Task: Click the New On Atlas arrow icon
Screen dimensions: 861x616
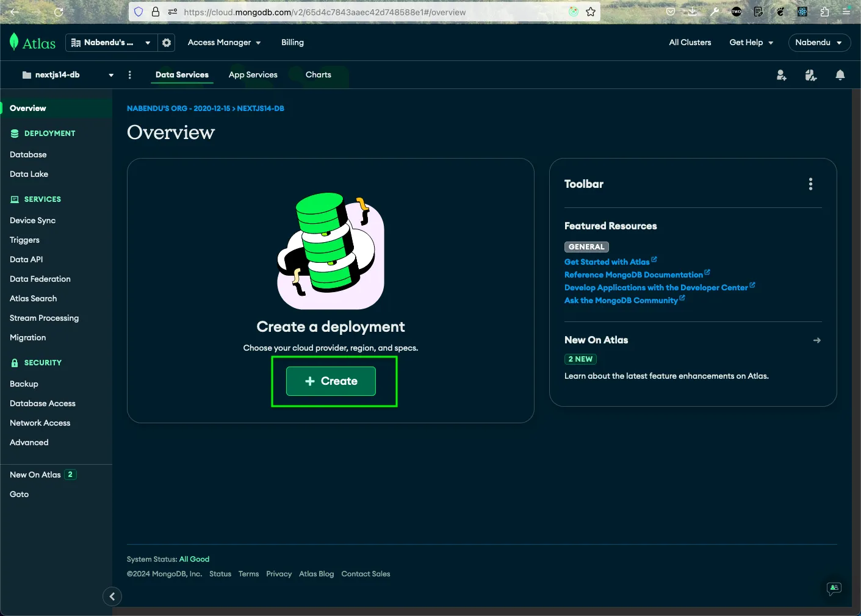Action: (x=816, y=340)
